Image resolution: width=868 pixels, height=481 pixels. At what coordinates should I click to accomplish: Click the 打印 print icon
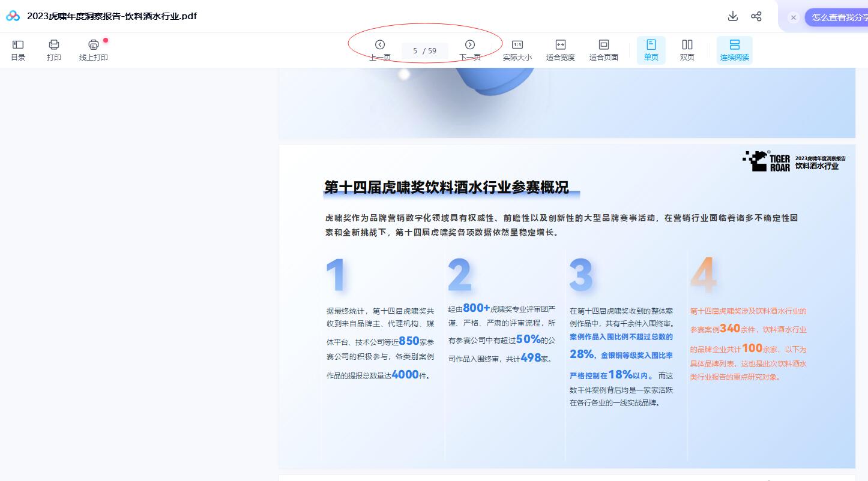tap(54, 50)
